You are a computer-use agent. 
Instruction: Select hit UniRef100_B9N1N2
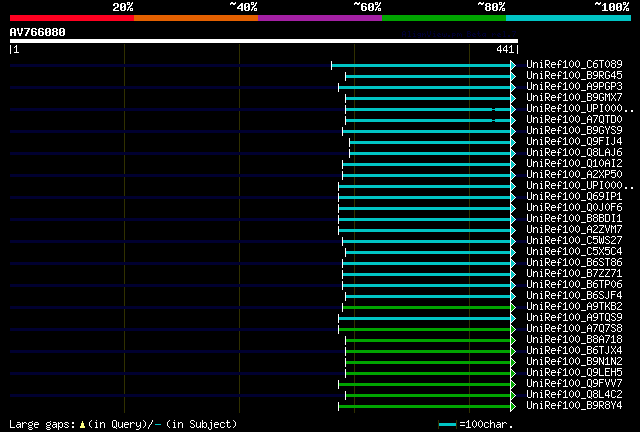[574, 362]
